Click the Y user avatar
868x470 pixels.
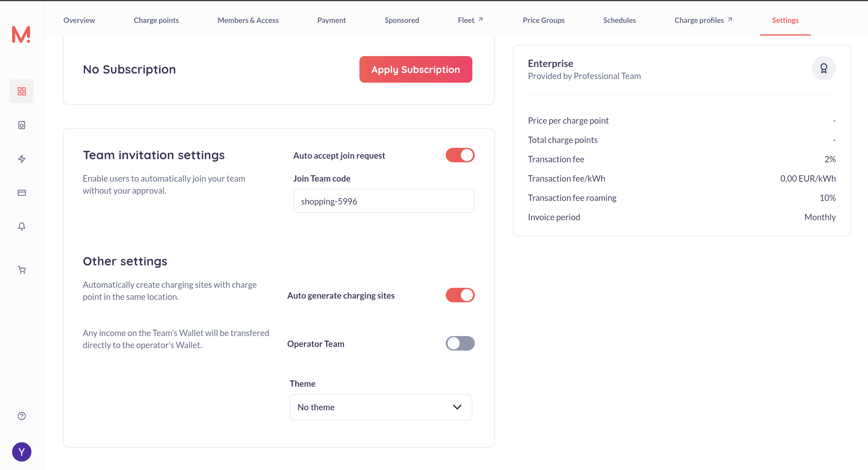click(21, 452)
